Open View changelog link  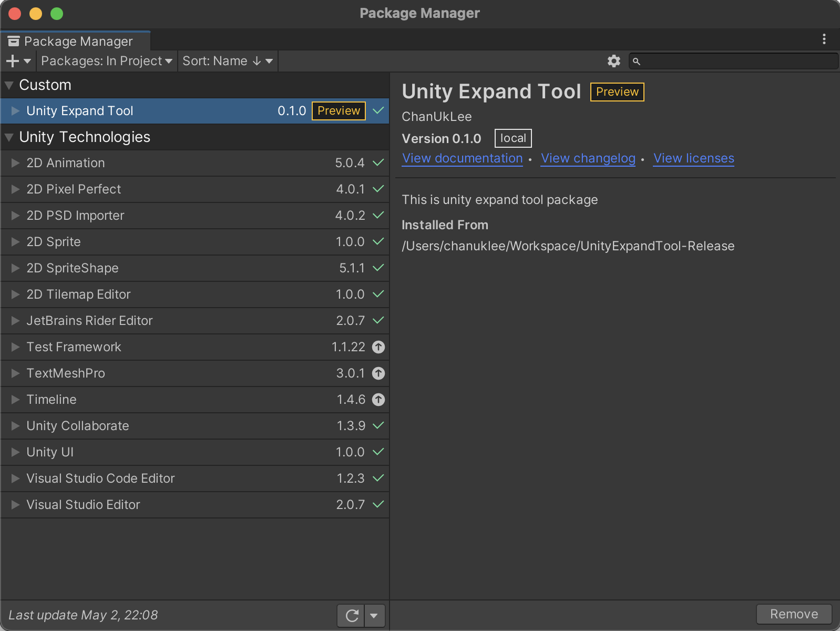(x=588, y=158)
